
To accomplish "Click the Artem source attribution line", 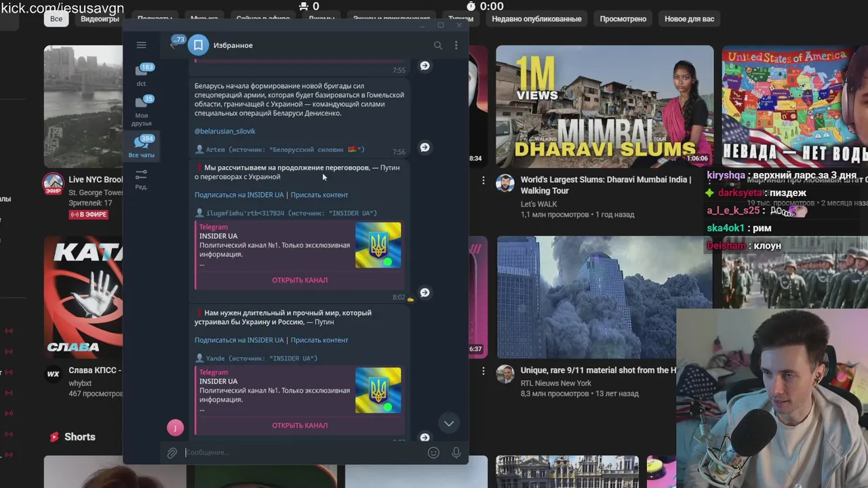I will pyautogui.click(x=279, y=149).
